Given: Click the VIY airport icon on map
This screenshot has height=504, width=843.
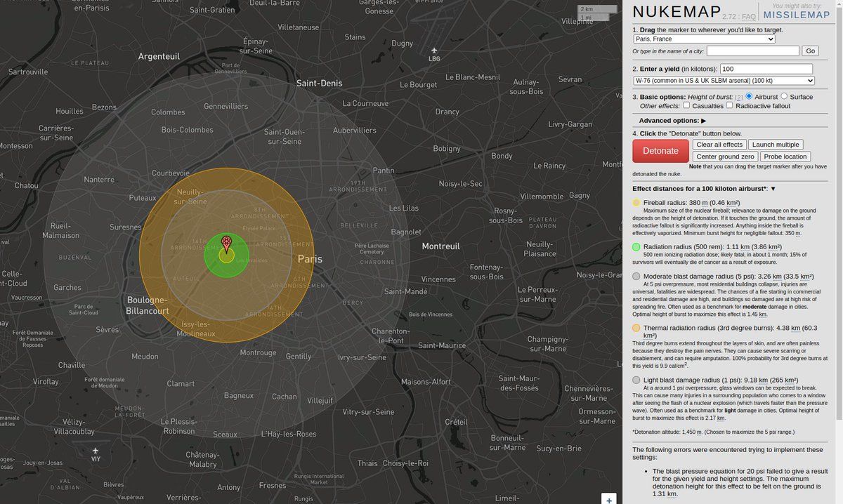Looking at the screenshot, I should pos(96,451).
